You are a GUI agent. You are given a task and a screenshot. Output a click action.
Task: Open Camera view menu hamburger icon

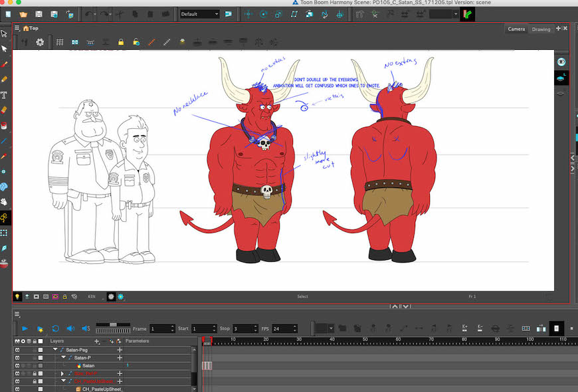pos(17,28)
